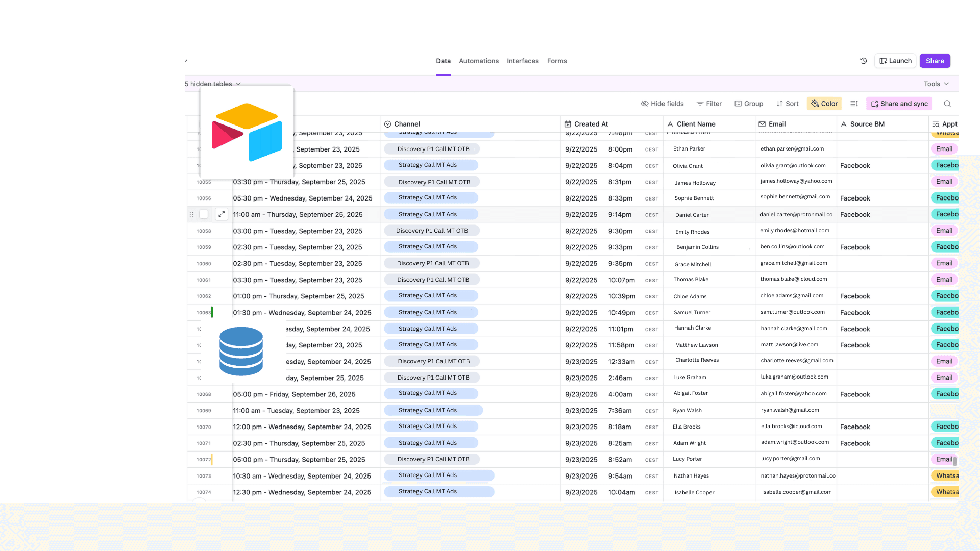Viewport: 980px width, 551px height.
Task: Expand the 5 hidden tables dropdown
Action: [212, 84]
